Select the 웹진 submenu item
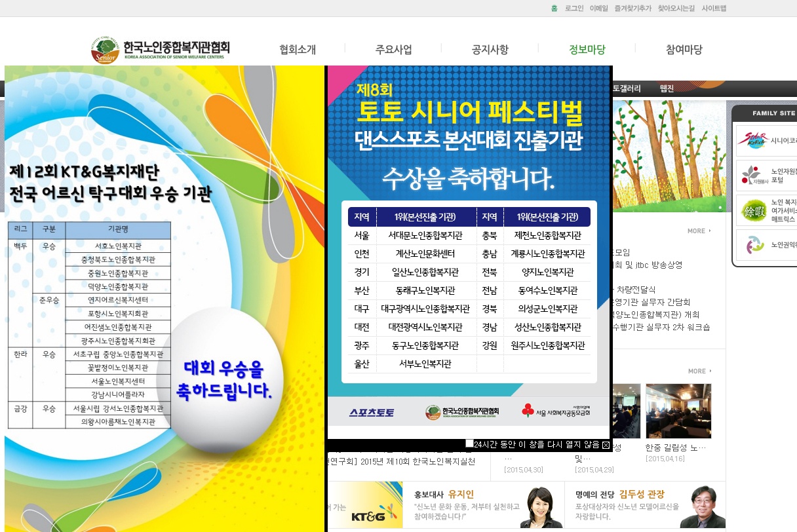The image size is (797, 532). coord(667,88)
